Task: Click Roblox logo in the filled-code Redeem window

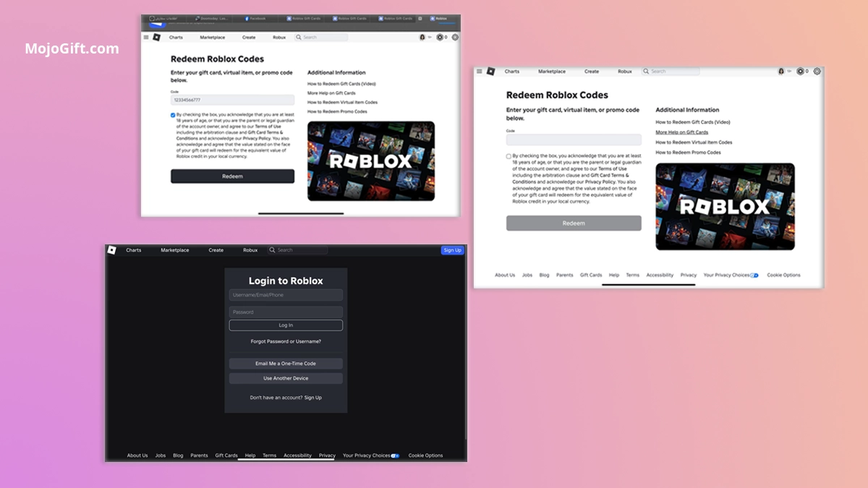Action: pyautogui.click(x=156, y=37)
